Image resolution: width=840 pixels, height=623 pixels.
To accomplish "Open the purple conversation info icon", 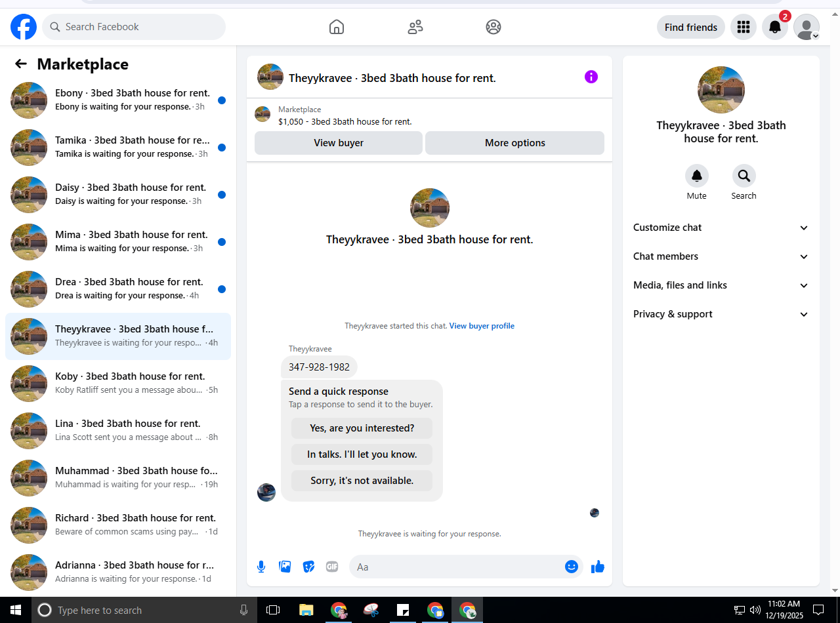I will (591, 77).
